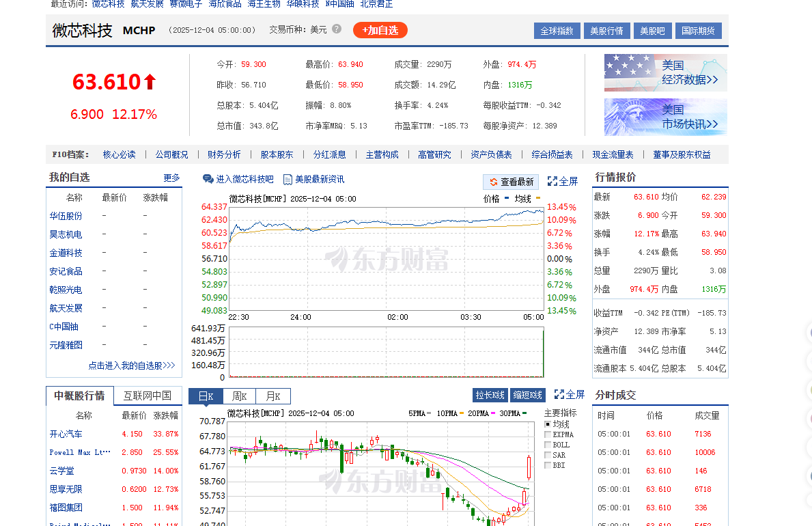Enable the BOLL indicator checkbox
Screen dimensions: 812x526
548,445
